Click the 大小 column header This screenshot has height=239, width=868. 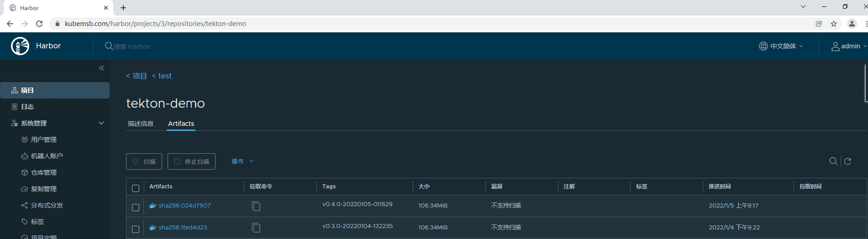[424, 186]
